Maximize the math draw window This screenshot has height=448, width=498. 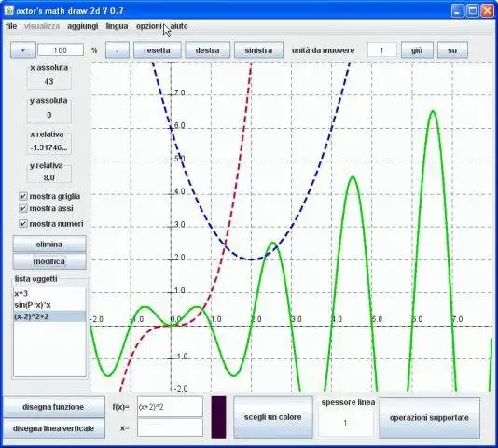pos(472,11)
